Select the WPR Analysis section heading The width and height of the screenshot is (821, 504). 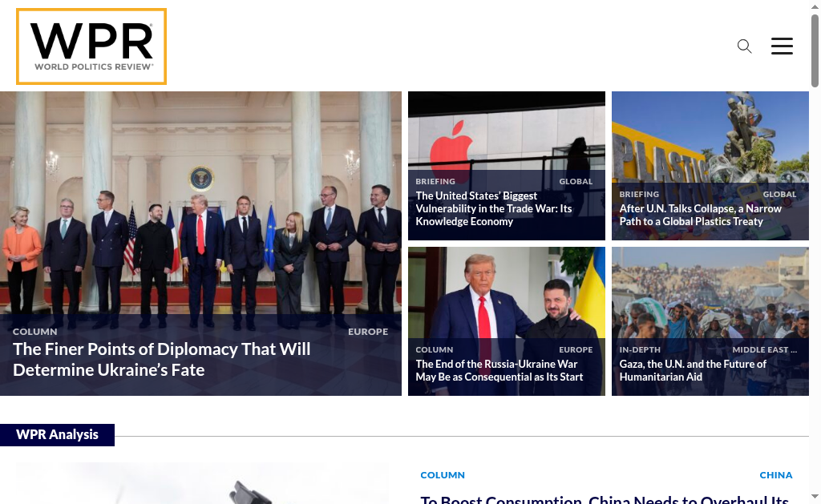coord(57,435)
